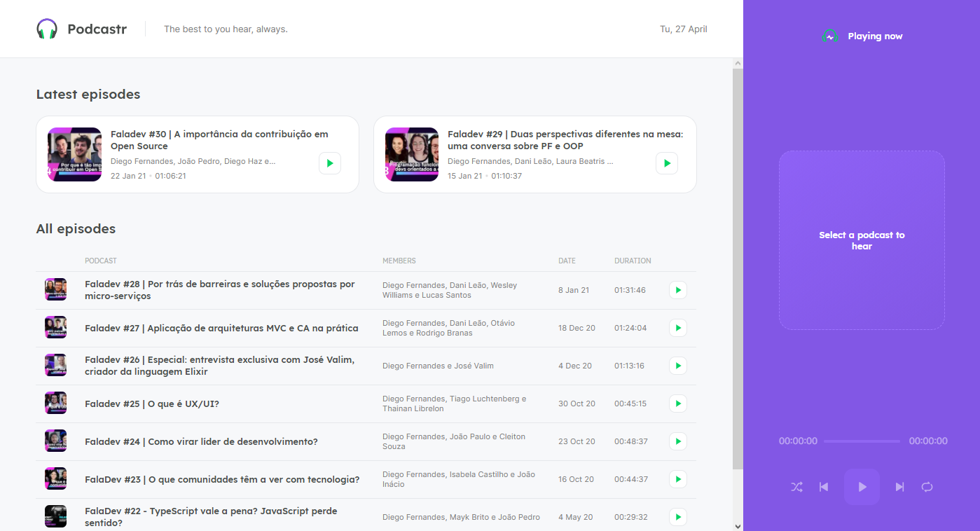Click the DURATION column header

click(633, 261)
